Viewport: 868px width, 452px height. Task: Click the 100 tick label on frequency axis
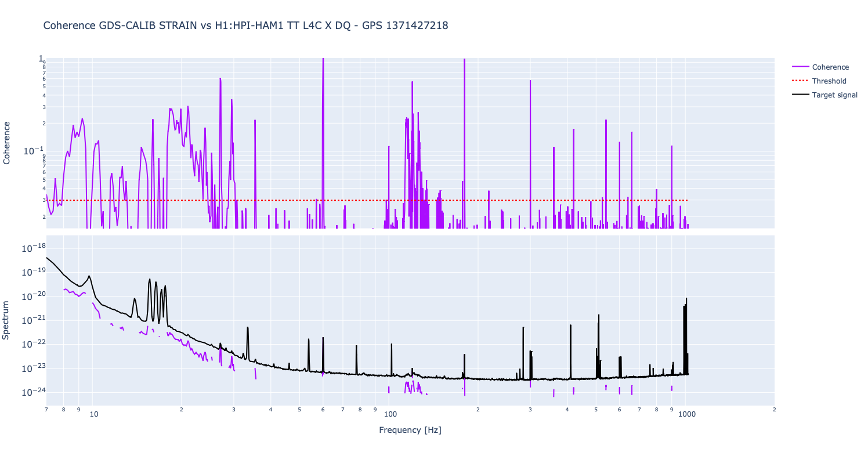click(390, 414)
